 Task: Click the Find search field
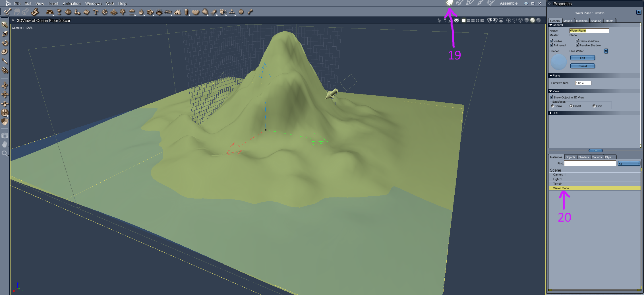pyautogui.click(x=590, y=164)
